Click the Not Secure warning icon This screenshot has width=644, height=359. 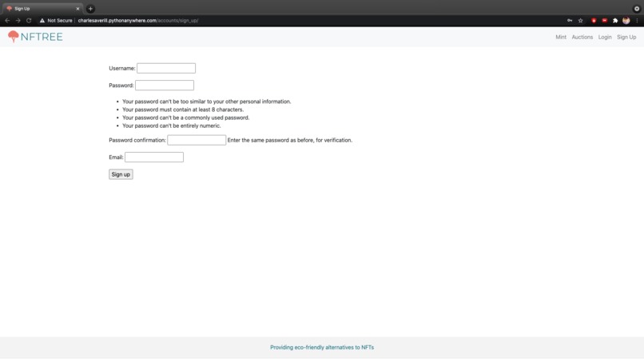[42, 21]
